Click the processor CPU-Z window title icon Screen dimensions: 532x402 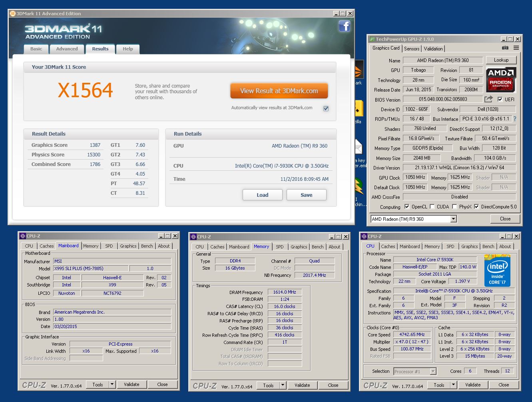pos(364,236)
